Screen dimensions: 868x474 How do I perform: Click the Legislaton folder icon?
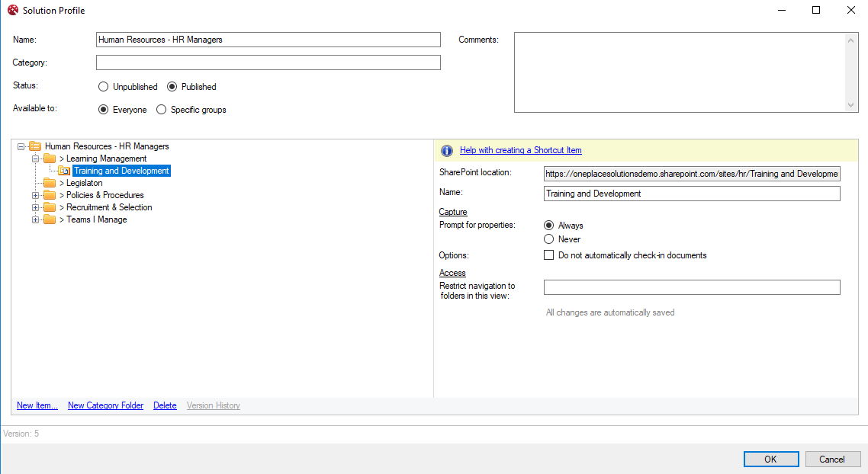tap(50, 183)
